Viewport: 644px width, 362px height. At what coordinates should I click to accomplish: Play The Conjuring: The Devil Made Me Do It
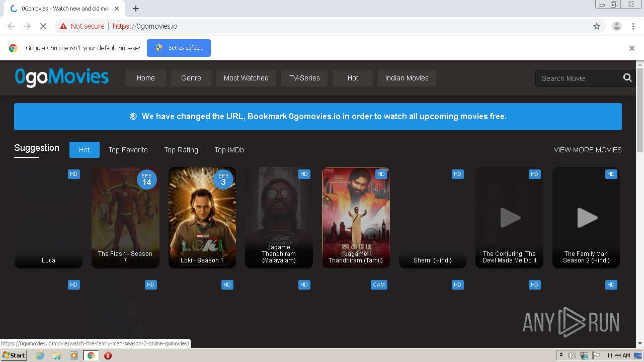tap(509, 218)
